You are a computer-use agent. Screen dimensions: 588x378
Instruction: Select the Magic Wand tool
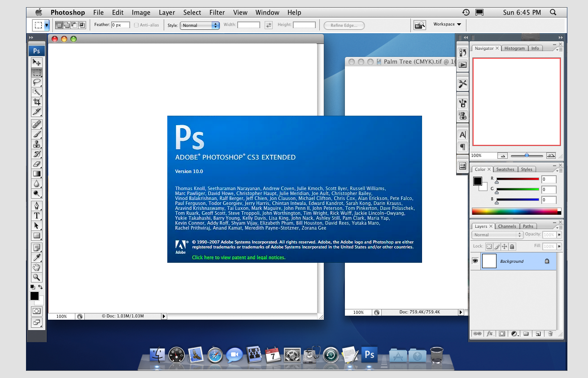point(37,92)
